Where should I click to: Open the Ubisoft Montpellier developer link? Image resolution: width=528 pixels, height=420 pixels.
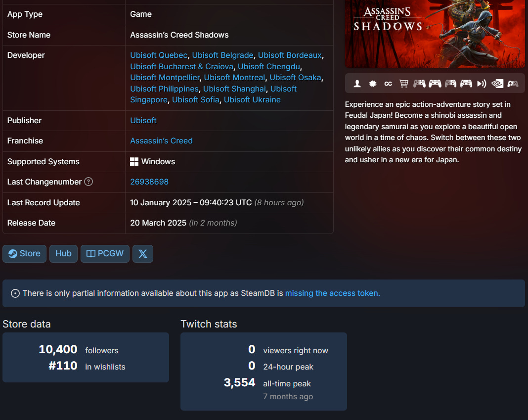[165, 78]
